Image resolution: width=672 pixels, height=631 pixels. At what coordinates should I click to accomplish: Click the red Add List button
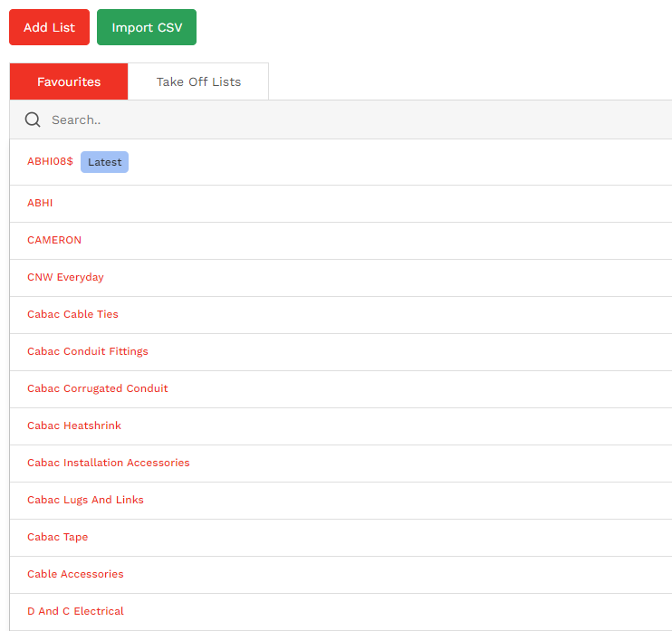[x=49, y=27]
